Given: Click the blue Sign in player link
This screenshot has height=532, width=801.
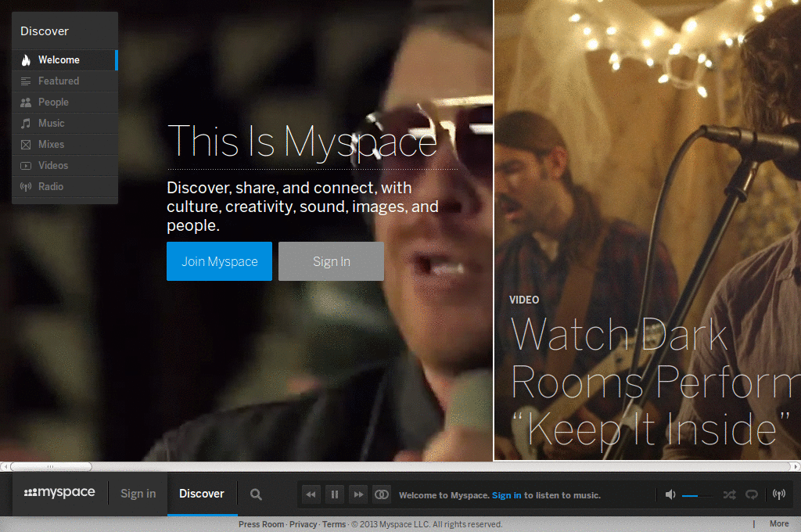Looking at the screenshot, I should [x=506, y=495].
